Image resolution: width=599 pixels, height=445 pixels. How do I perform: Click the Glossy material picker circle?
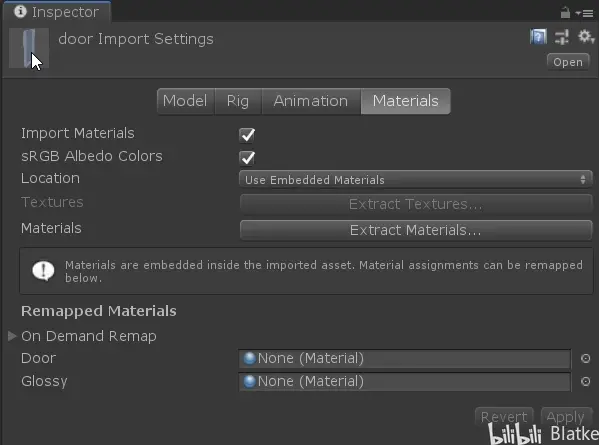(585, 381)
